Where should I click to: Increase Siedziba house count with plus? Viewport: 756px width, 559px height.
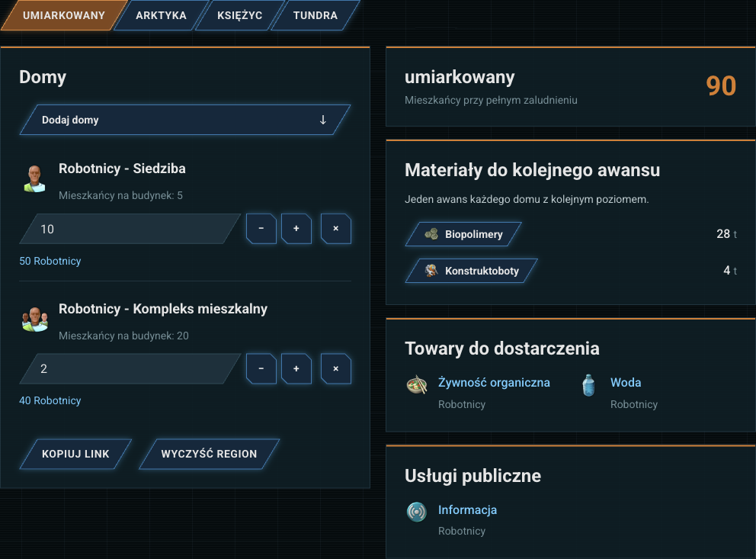point(296,229)
